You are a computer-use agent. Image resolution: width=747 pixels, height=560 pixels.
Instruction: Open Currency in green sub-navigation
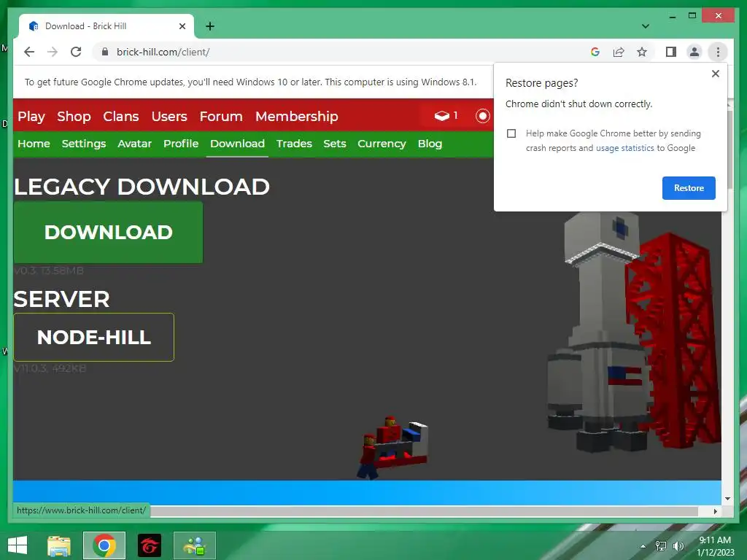[382, 144]
